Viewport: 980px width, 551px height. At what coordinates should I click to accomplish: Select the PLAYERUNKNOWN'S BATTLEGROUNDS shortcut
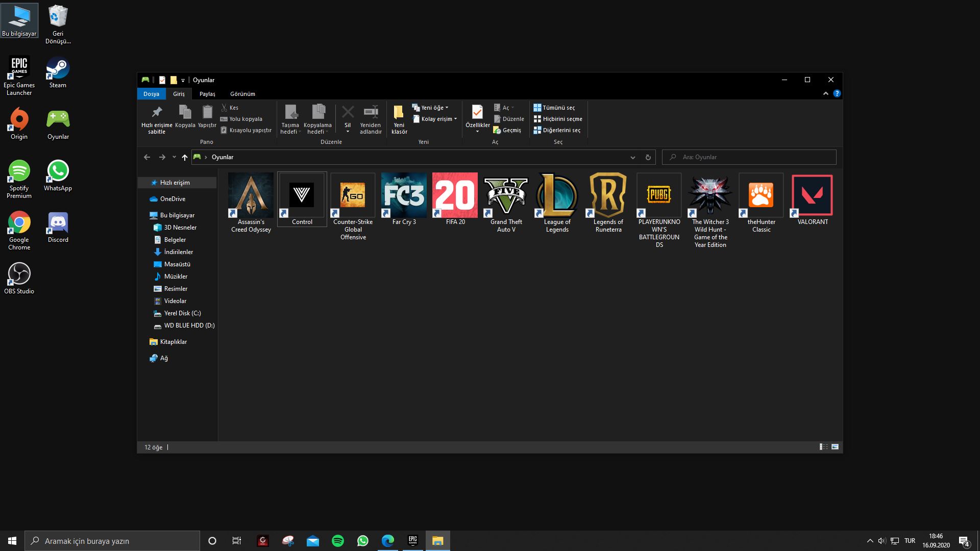coord(659,211)
